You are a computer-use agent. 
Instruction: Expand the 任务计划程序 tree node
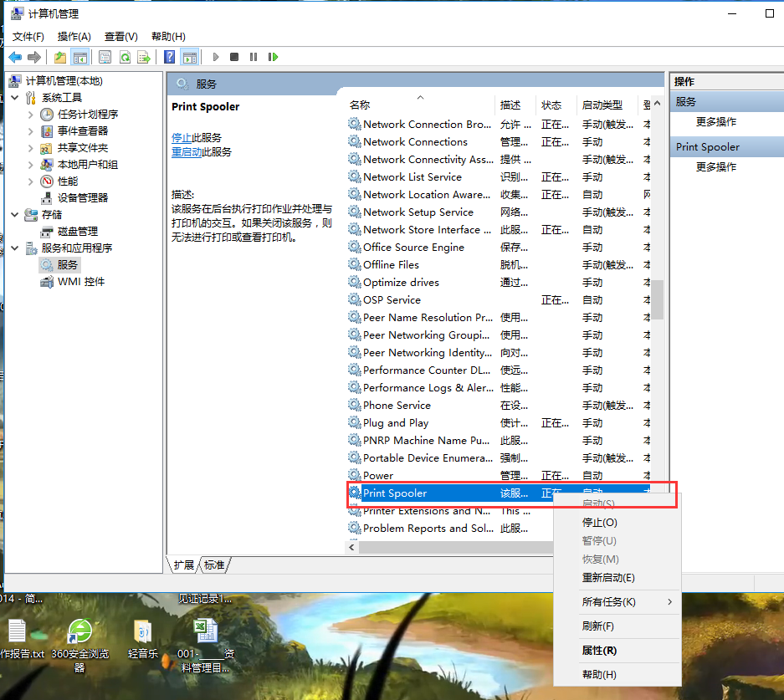pos(31,115)
